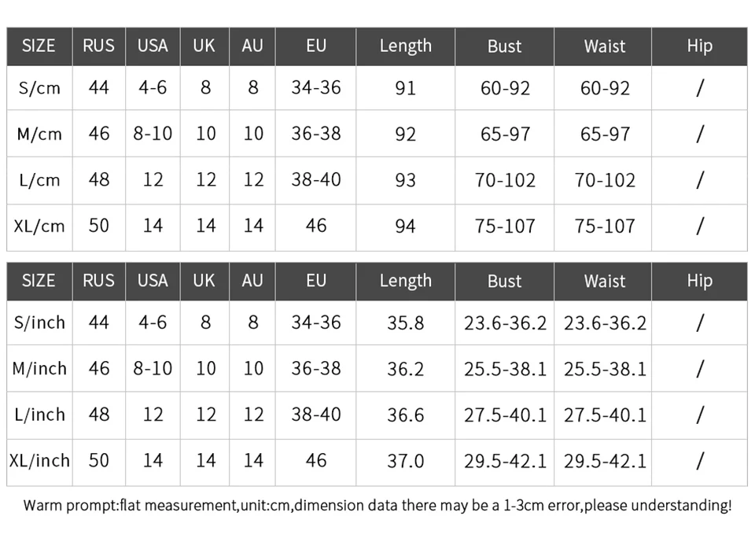This screenshot has height=560, width=755.
Task: Click the RUS value 50 in XL/inch row
Action: tap(99, 461)
